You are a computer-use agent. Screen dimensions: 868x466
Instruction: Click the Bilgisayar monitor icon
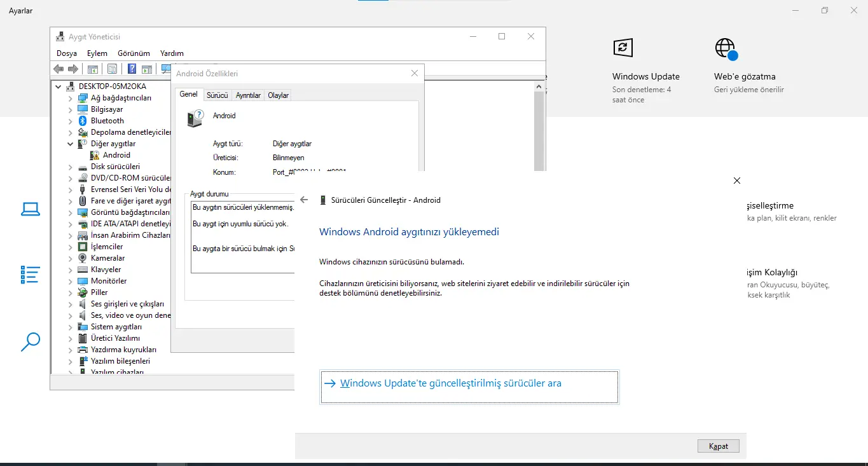82,109
